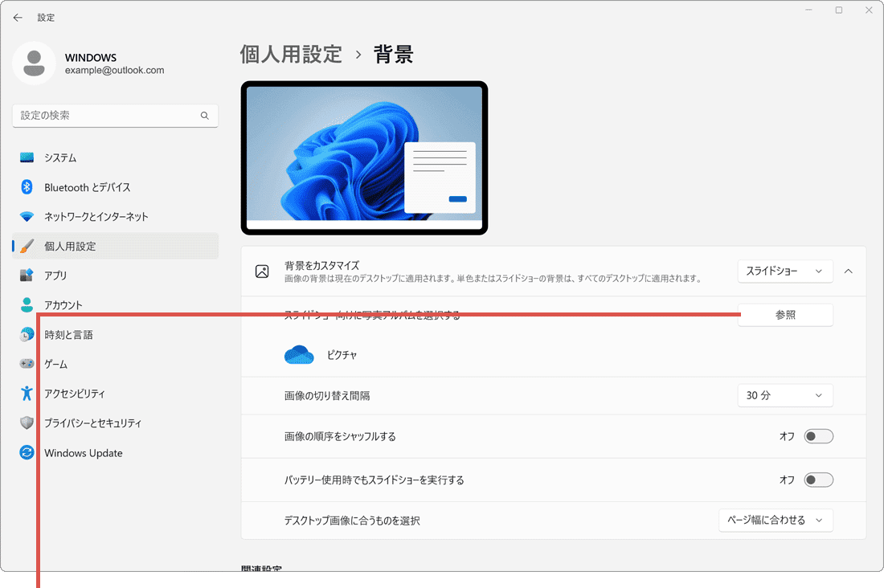Click the アカウント person icon
The width and height of the screenshot is (884, 588).
point(27,305)
